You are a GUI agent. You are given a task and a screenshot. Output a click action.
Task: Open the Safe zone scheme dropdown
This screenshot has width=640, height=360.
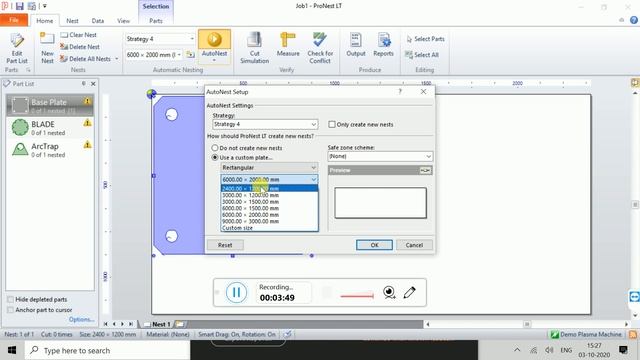click(380, 156)
